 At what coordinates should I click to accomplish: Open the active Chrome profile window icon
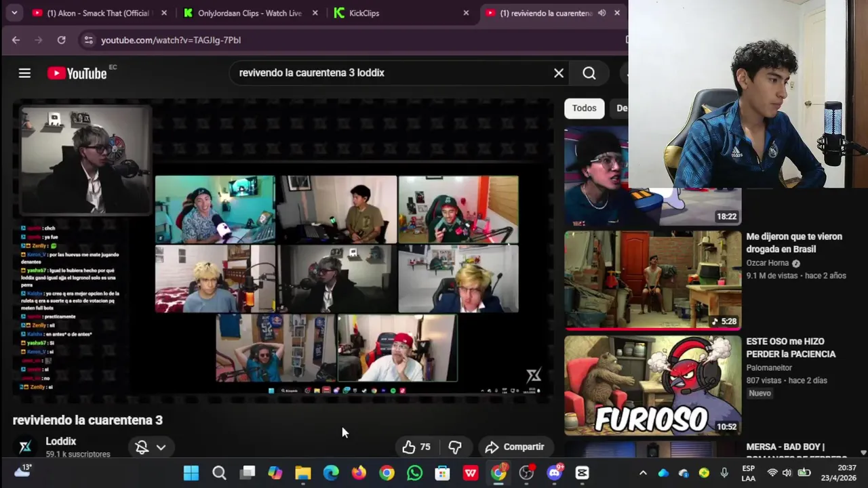(x=498, y=473)
